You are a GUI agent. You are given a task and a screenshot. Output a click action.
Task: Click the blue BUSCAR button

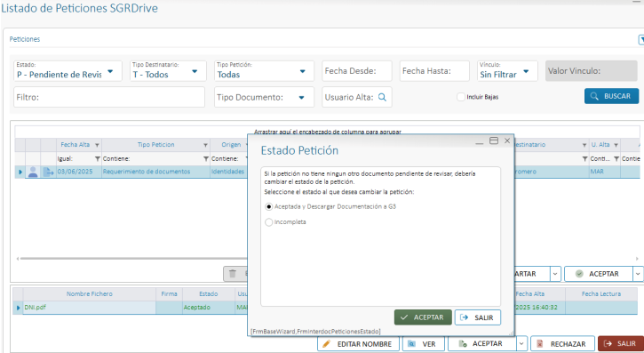coord(611,96)
